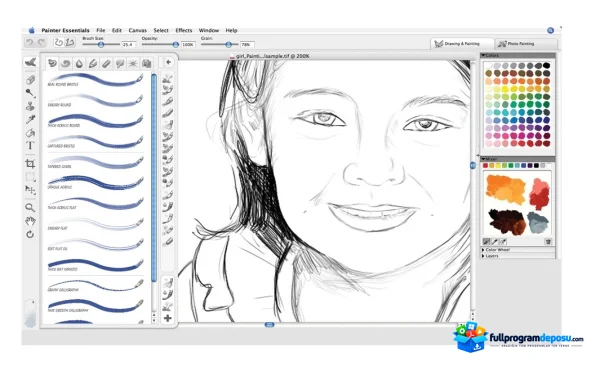Open the image hose brush category tab
600x375 pixels.
tap(146, 64)
